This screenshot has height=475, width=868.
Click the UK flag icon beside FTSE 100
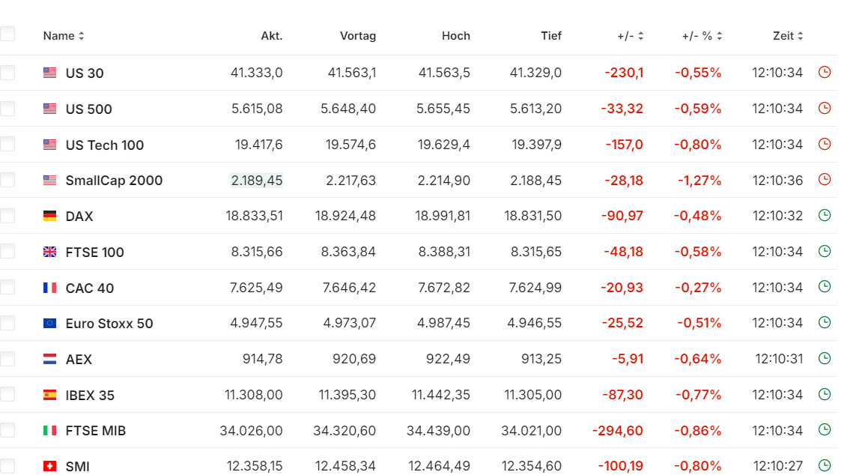[50, 252]
